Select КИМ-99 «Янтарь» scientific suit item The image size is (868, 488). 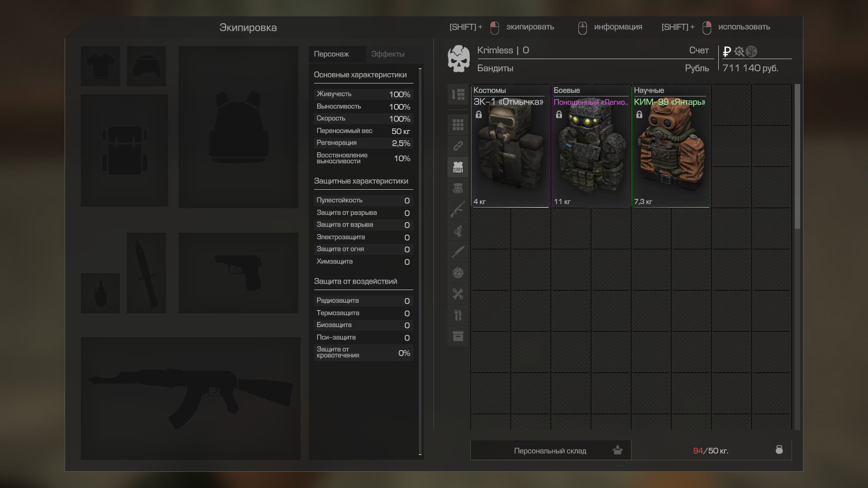point(671,146)
